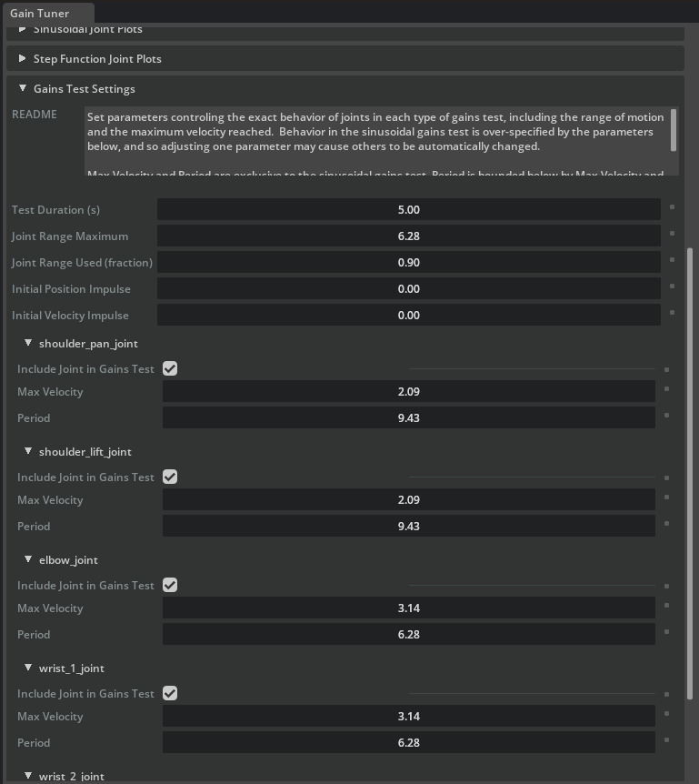Collapse the shoulder_lift_joint group
This screenshot has width=699, height=784.
(x=28, y=451)
